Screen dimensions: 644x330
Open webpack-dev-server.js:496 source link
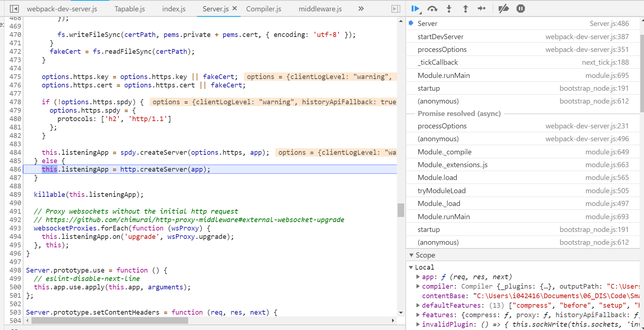[x=587, y=139]
